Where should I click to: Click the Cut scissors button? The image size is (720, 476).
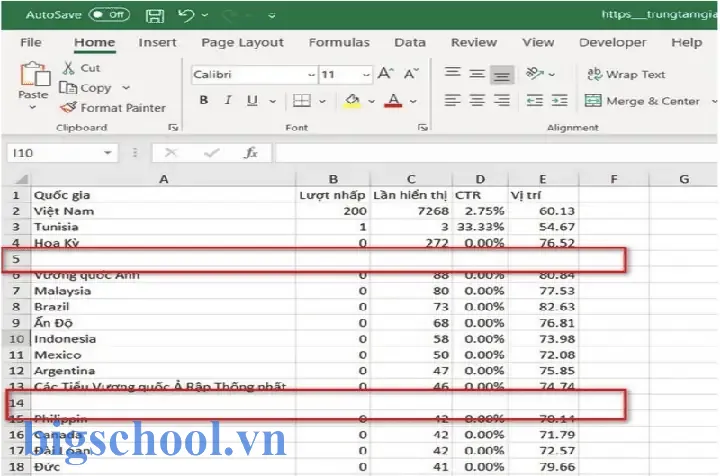tap(81, 68)
